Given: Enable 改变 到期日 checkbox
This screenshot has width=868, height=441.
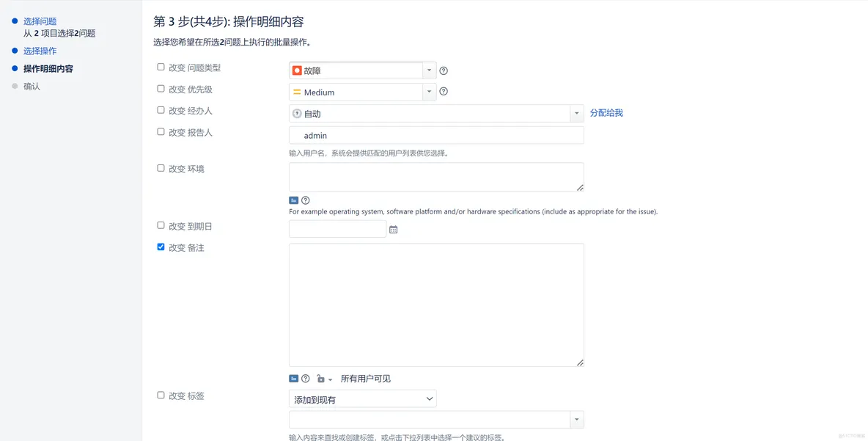Looking at the screenshot, I should click(x=161, y=225).
